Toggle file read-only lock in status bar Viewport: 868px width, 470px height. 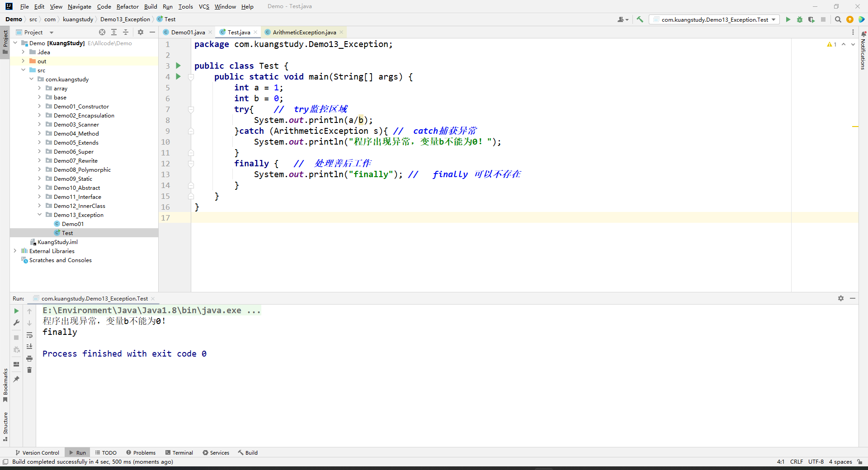(x=860, y=462)
